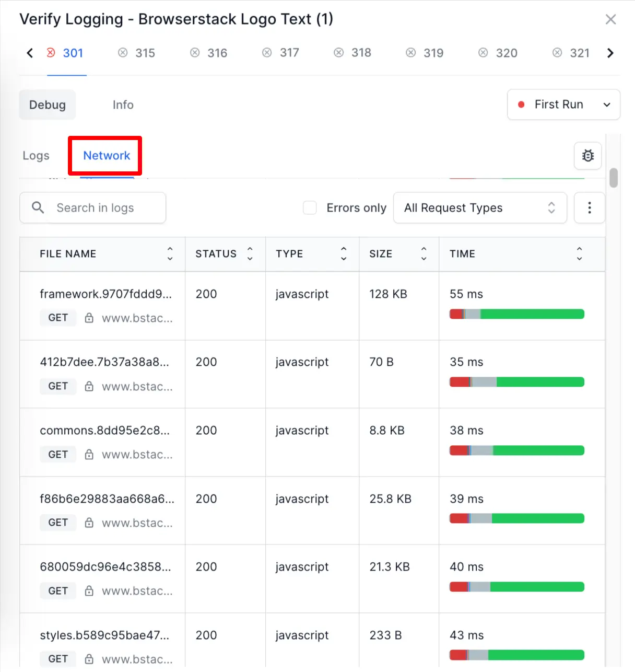Go to previous tests with left chevron
This screenshot has width=635, height=672.
(x=30, y=53)
